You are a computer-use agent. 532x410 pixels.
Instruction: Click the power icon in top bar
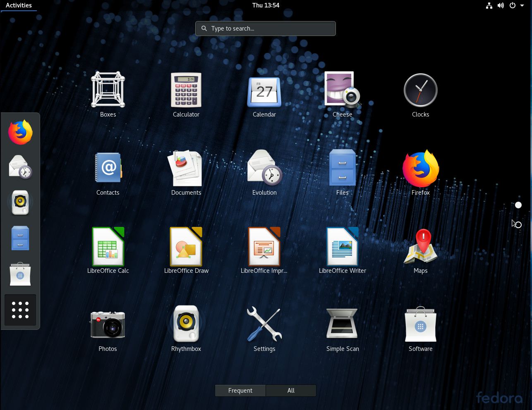(x=512, y=5)
